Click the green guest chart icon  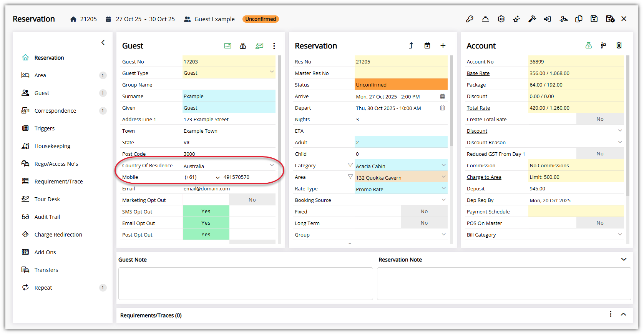tap(259, 46)
